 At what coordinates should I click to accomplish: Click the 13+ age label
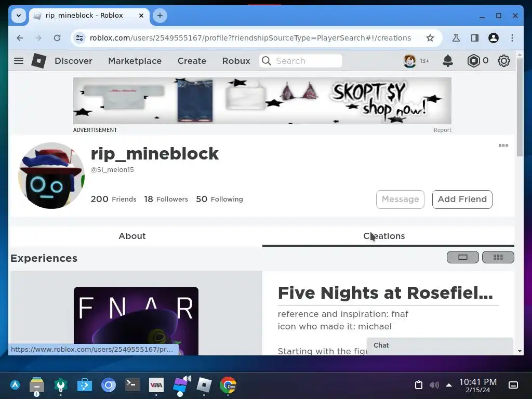click(x=424, y=61)
